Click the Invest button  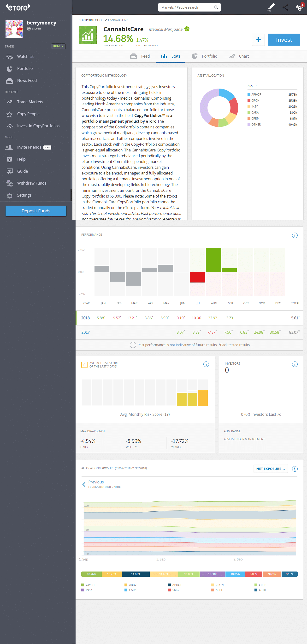pyautogui.click(x=284, y=40)
